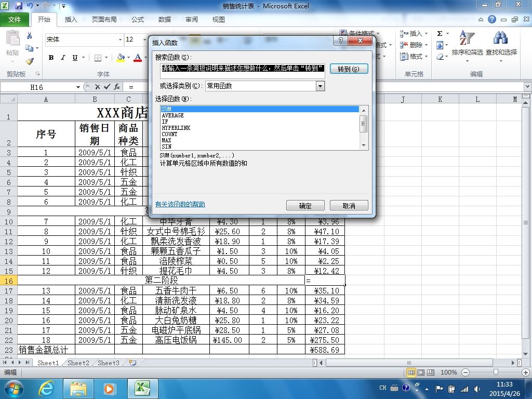Switch to the Data tab
532x399 pixels.
point(165,20)
